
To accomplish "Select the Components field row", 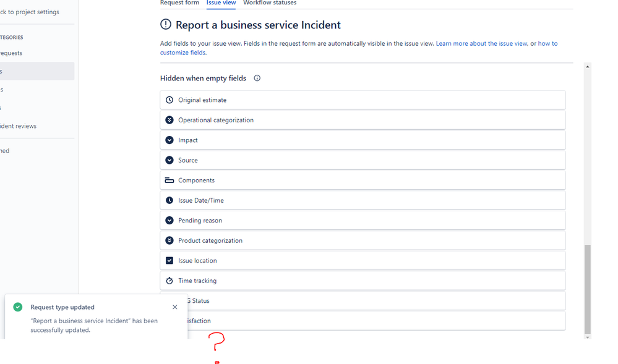I will (363, 180).
